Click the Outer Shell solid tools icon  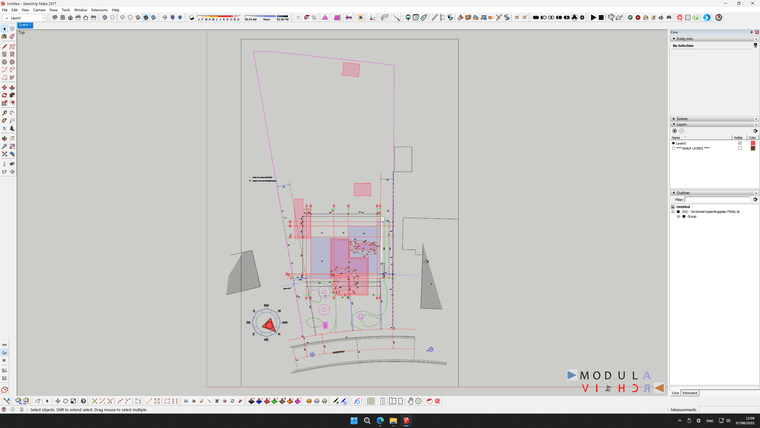coord(536,17)
